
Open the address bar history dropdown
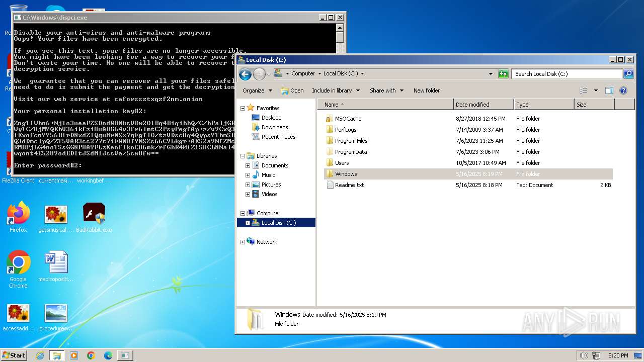(x=491, y=74)
